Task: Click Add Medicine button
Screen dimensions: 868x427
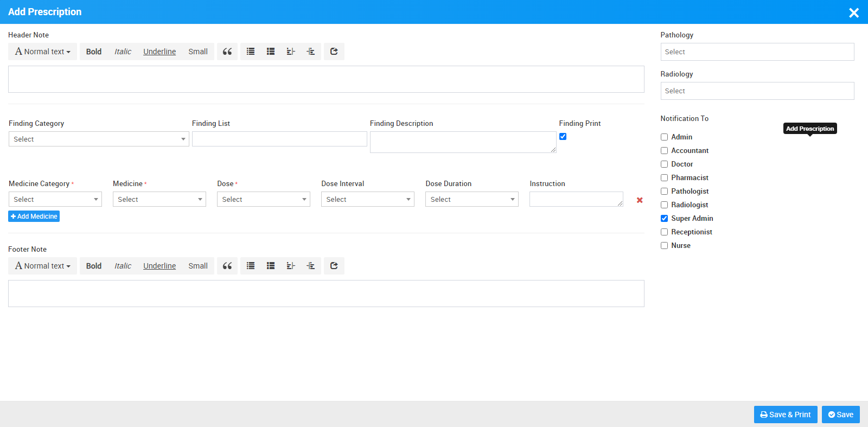Action: 34,216
